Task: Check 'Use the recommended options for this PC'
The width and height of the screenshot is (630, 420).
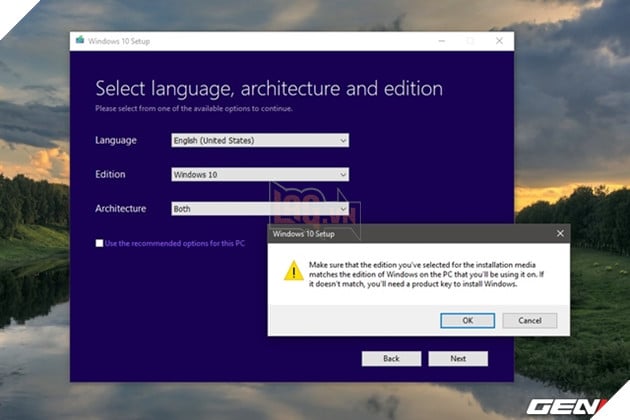Action: 99,243
